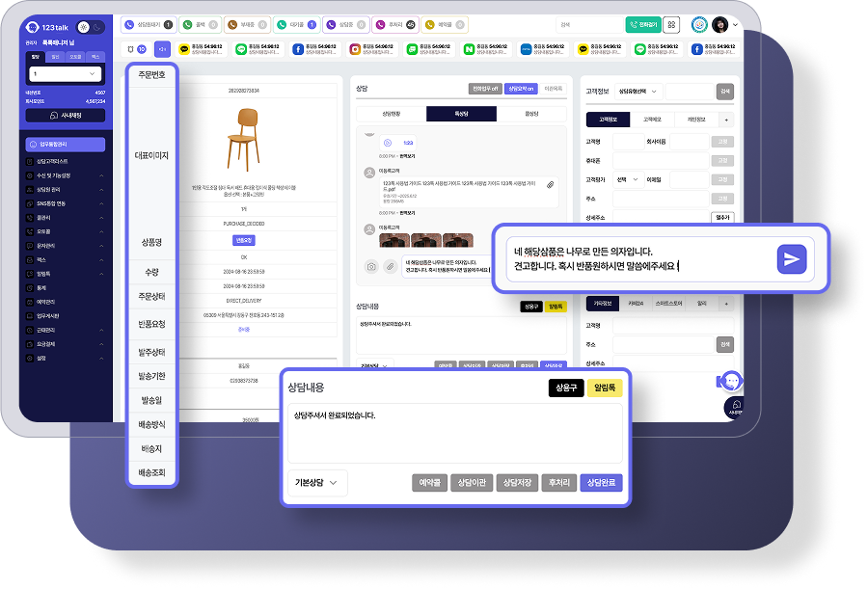Image resolution: width=868 pixels, height=589 pixels.
Task: Click the yellow 알림톡 button
Action: click(605, 388)
